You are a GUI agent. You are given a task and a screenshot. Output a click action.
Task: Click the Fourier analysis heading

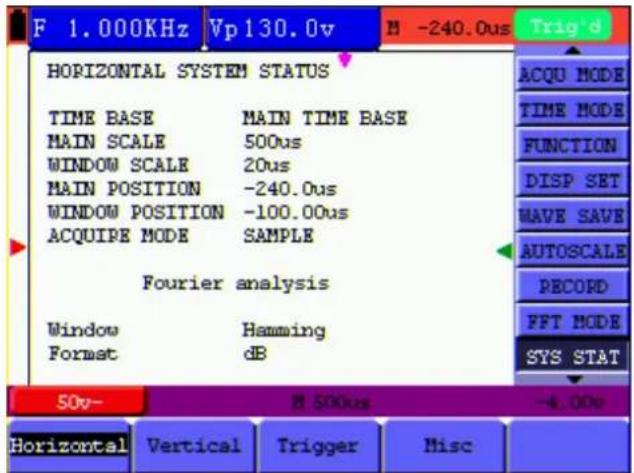click(x=236, y=283)
